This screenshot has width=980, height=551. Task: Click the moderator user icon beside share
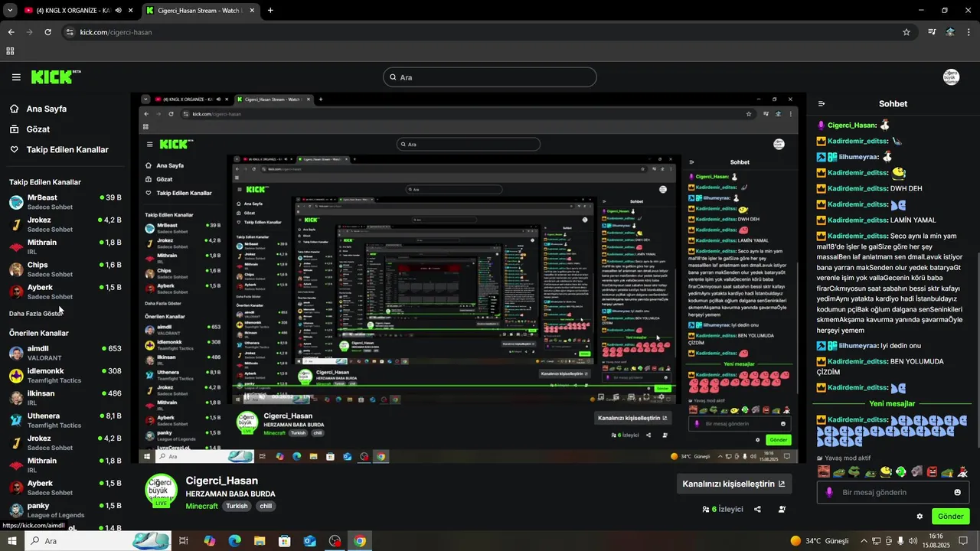pos(782,509)
